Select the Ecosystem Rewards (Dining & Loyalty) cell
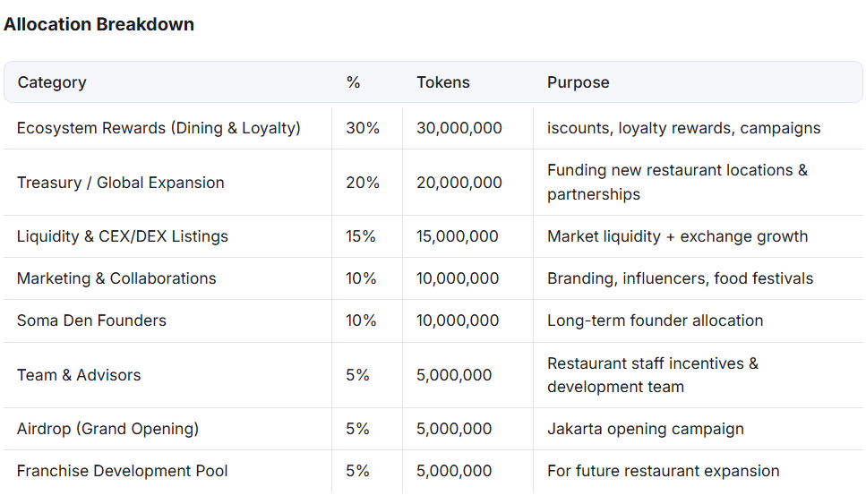Image resolution: width=866 pixels, height=504 pixels. pyautogui.click(x=159, y=128)
